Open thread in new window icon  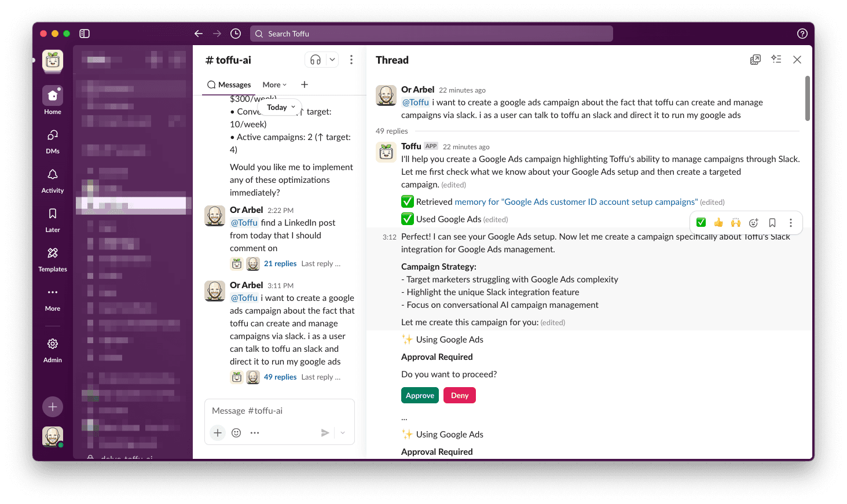click(x=756, y=60)
